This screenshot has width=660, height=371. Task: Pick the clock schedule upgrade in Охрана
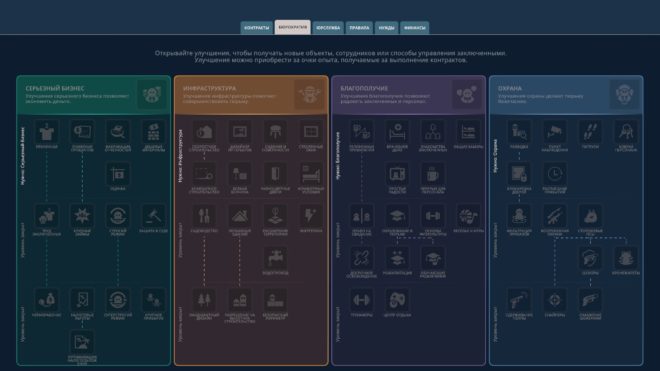554,174
